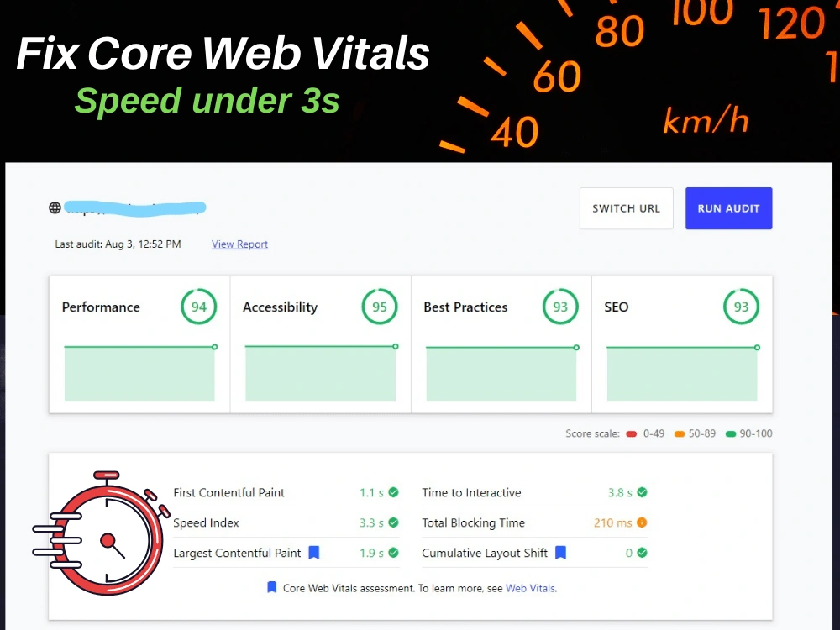This screenshot has width=840, height=630.
Task: Click the Accessibility trend chart endpoint
Action: pyautogui.click(x=396, y=347)
